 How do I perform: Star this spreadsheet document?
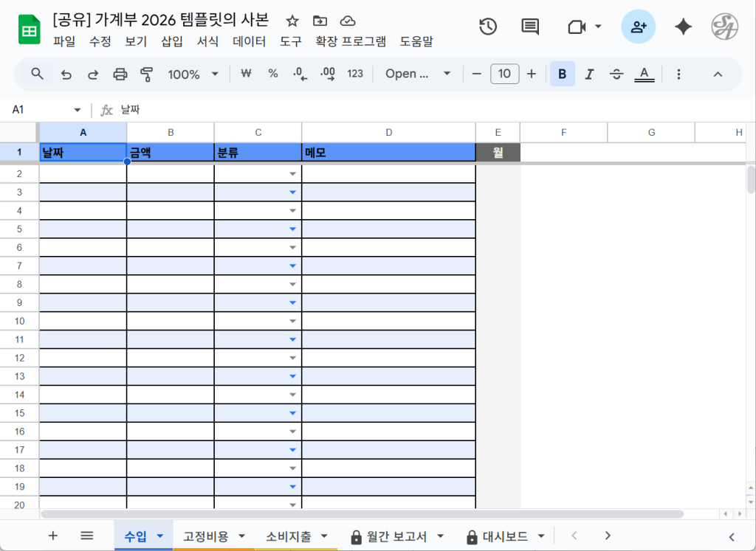point(292,21)
